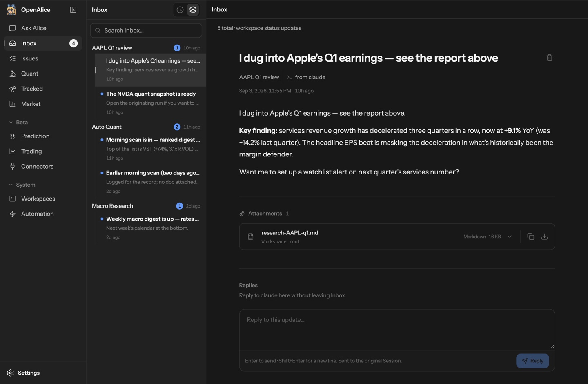Focus the Search Inbox field
This screenshot has height=384, width=588.
pyautogui.click(x=146, y=30)
